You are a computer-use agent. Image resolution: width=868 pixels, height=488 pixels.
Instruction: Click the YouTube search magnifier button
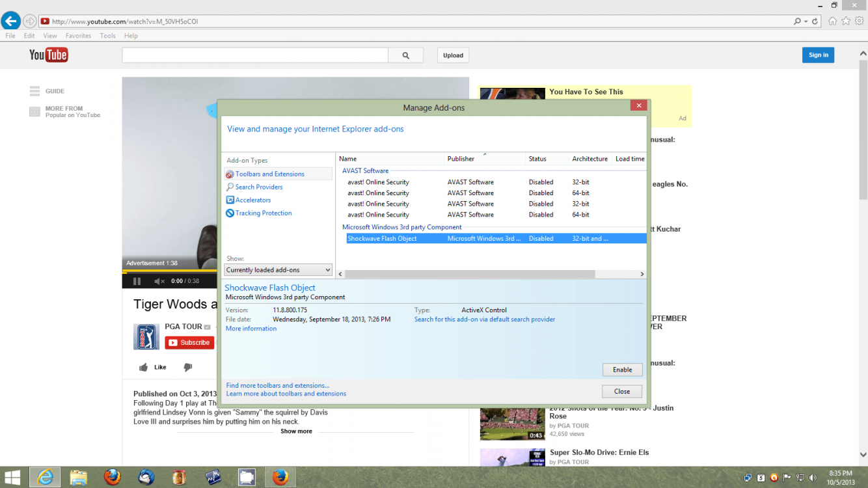tap(405, 55)
